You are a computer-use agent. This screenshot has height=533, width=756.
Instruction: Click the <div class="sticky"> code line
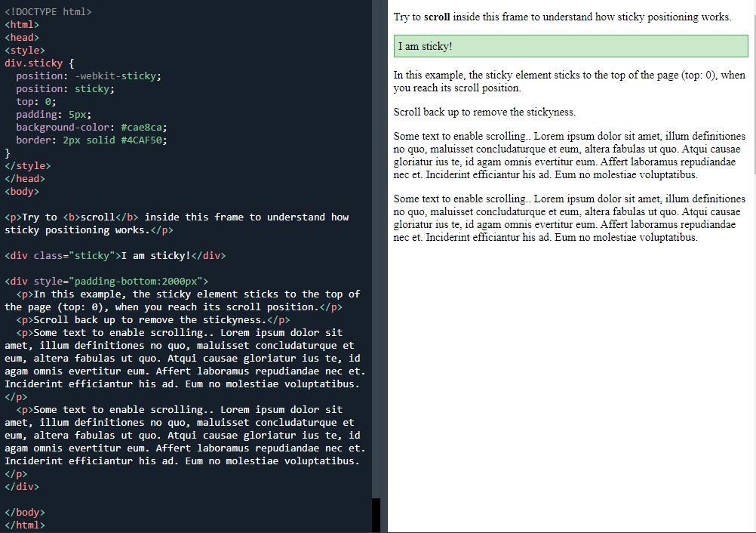[x=115, y=255]
